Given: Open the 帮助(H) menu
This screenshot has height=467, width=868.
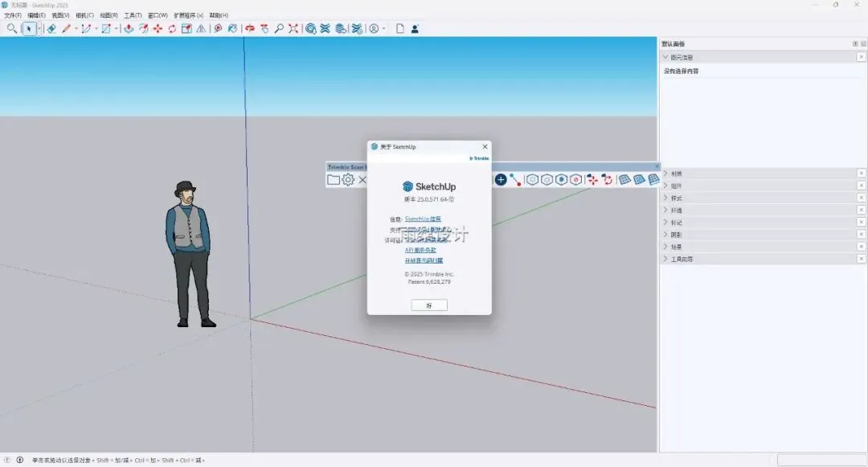Looking at the screenshot, I should click(x=219, y=15).
